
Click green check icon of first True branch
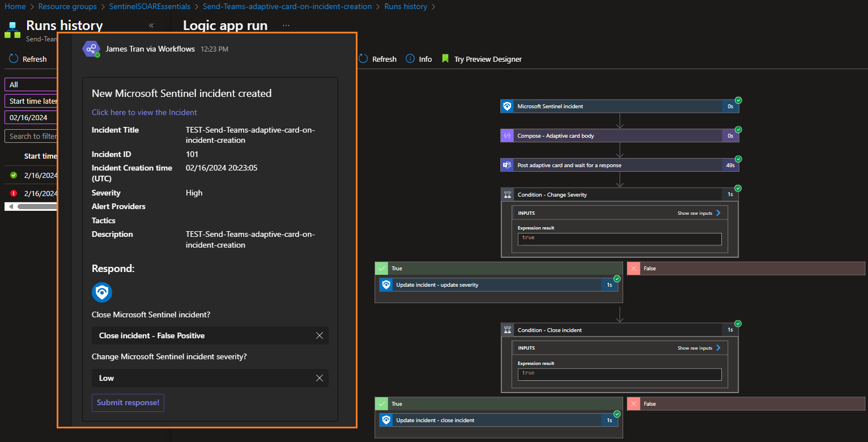point(381,268)
